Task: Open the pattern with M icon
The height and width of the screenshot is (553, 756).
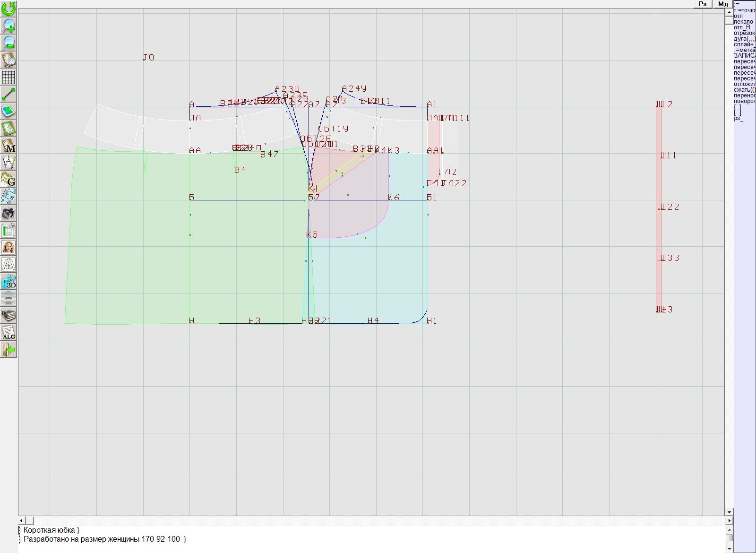Action: point(9,146)
